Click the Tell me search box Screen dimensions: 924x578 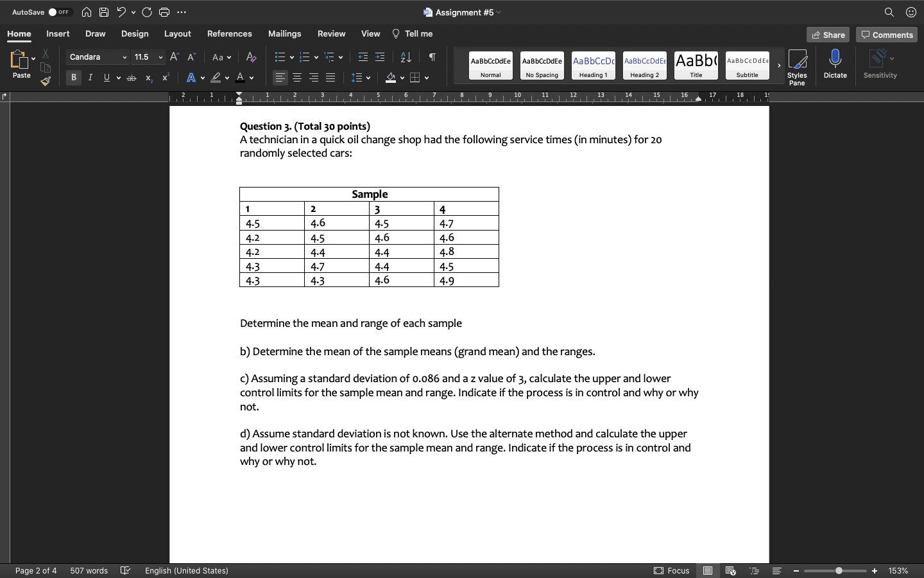413,33
